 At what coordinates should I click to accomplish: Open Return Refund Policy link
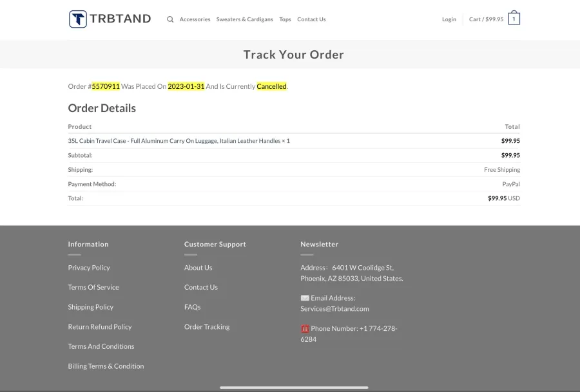pos(100,326)
